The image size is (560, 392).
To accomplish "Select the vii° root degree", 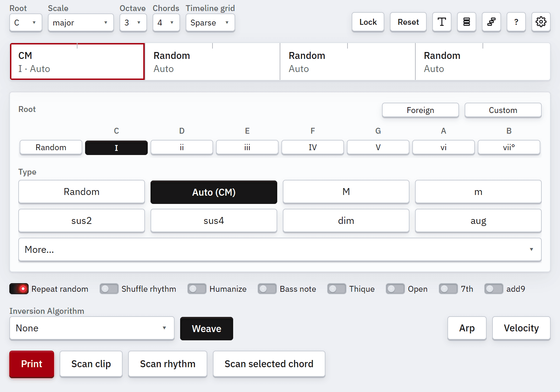I will tap(509, 147).
